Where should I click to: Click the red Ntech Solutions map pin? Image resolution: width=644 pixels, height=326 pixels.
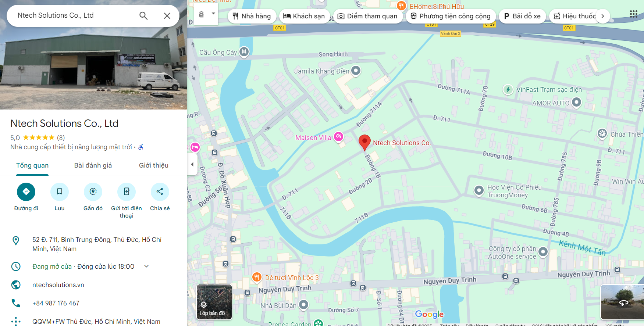(364, 143)
